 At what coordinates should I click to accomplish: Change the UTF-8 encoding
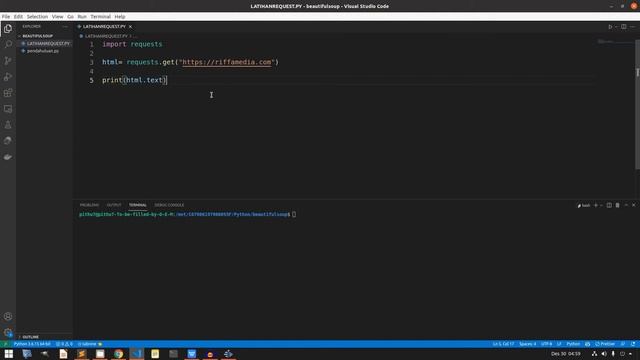coord(546,344)
